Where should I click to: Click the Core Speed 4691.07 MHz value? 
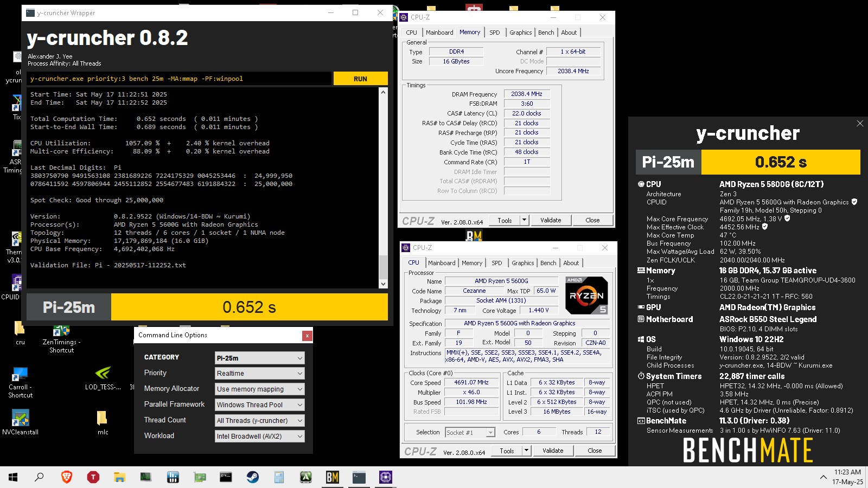pyautogui.click(x=471, y=382)
